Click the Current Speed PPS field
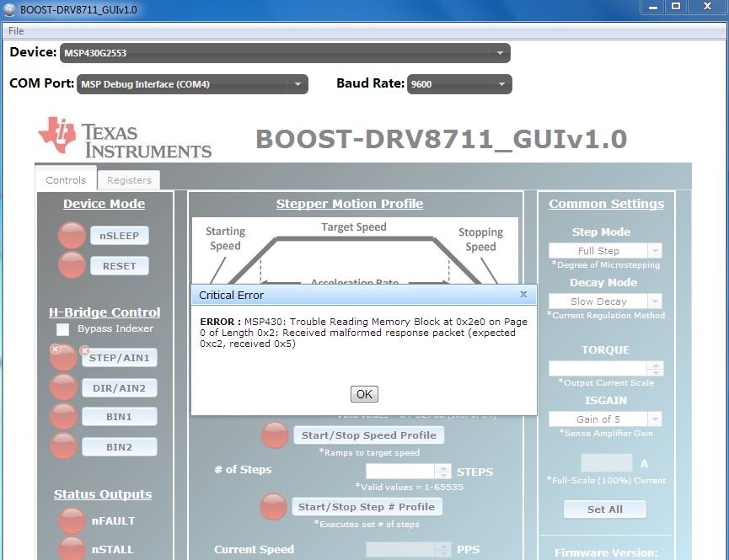Screen dimensions: 729x560 [x=400, y=549]
